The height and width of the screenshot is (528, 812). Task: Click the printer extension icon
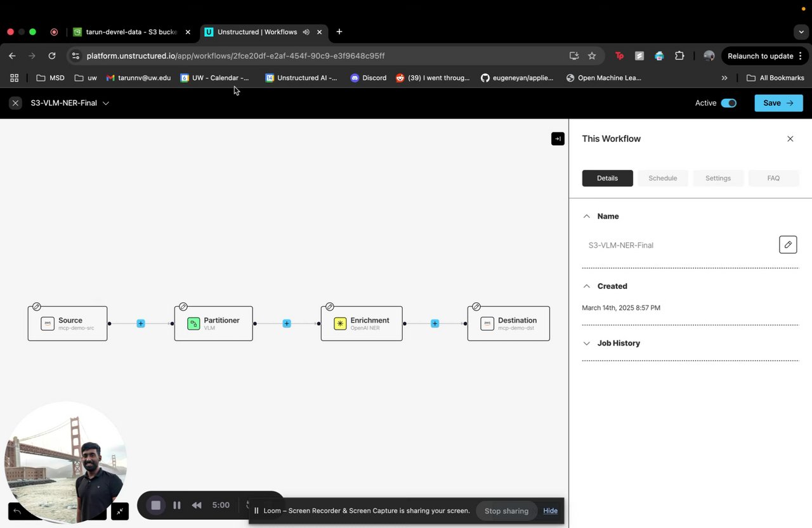coord(659,56)
